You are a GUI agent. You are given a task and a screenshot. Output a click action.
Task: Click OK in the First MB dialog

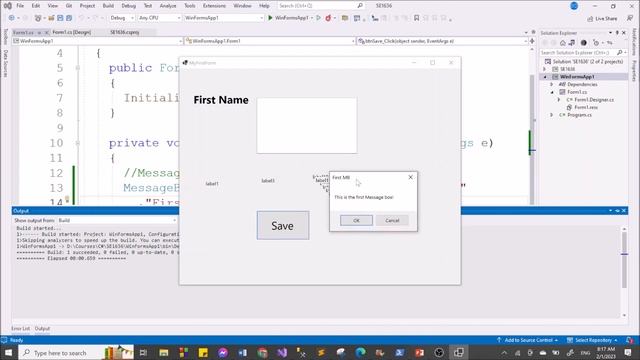click(356, 220)
